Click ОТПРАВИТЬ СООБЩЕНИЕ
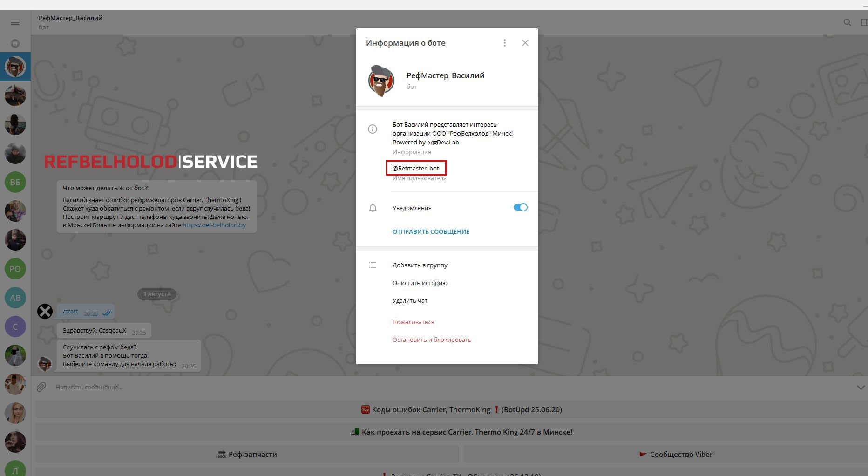 [x=431, y=231]
